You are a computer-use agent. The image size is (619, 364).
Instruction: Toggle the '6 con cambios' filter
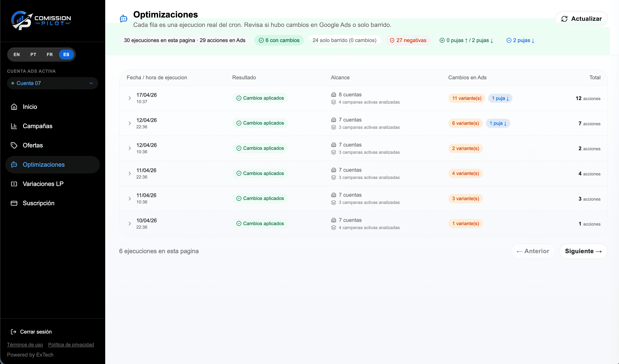[279, 40]
